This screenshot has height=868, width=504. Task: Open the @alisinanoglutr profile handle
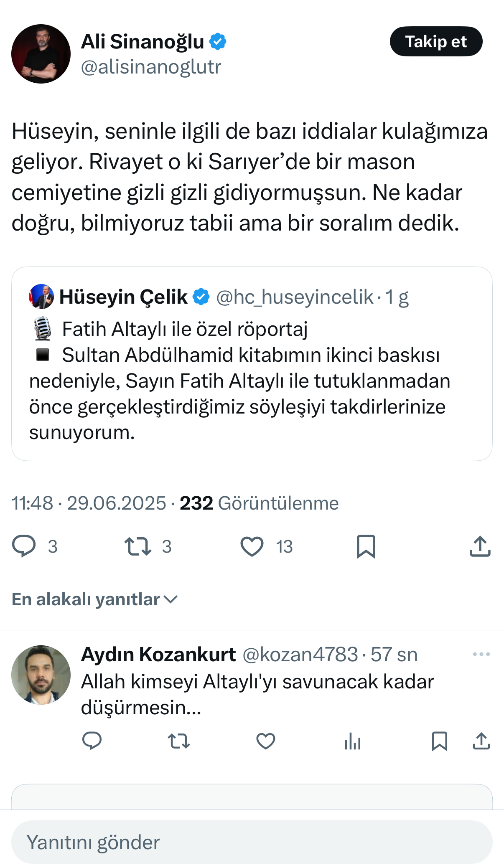pyautogui.click(x=151, y=67)
